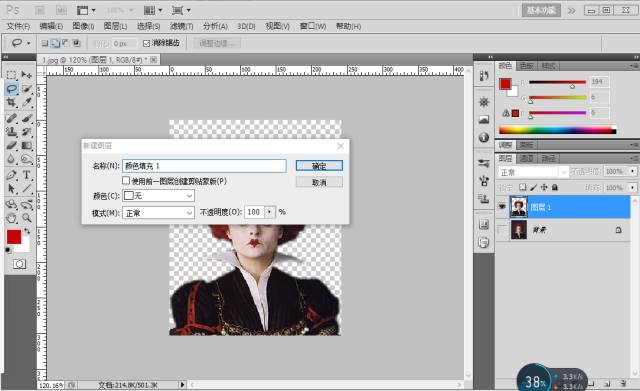Enable clipping mask checkbox in dialog
Screen dimensions: 640x391
[x=126, y=180]
